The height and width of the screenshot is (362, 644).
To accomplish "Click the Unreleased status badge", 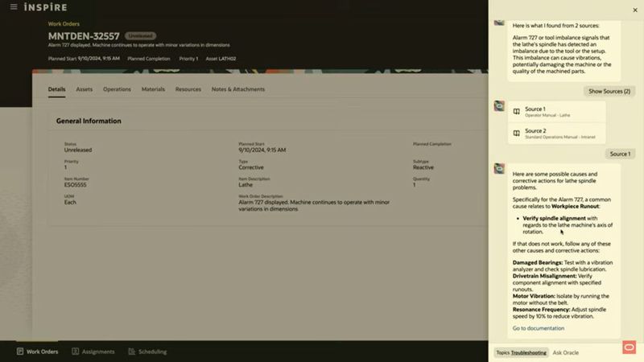I will click(x=140, y=36).
